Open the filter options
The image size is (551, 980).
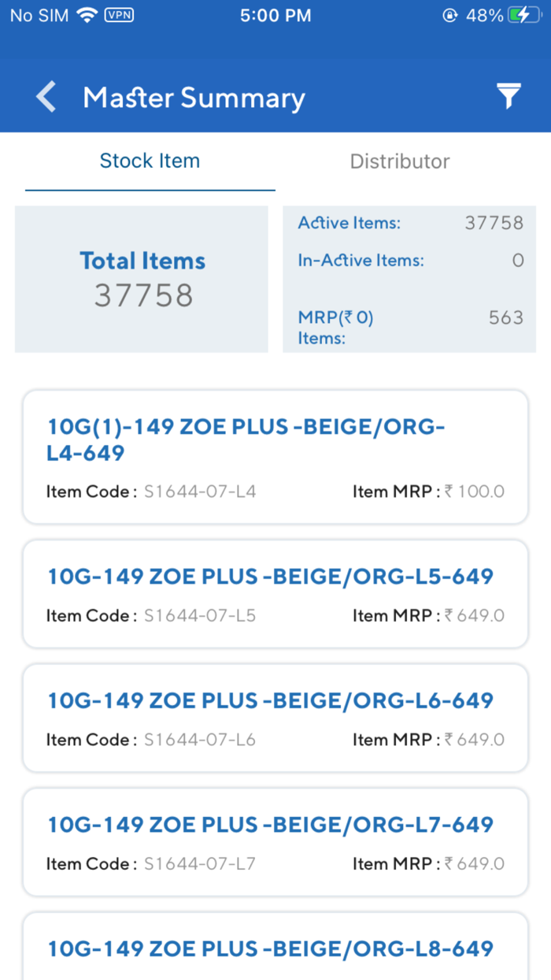click(x=508, y=95)
